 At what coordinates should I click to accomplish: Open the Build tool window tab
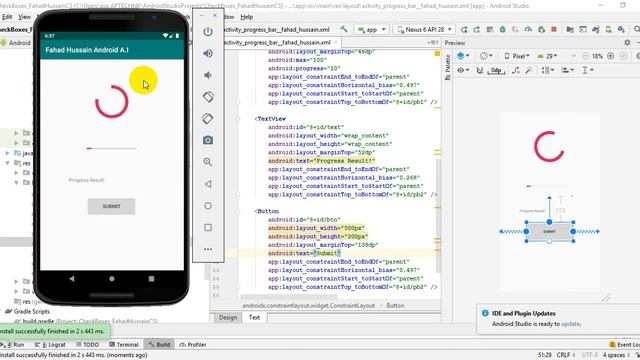point(159,344)
